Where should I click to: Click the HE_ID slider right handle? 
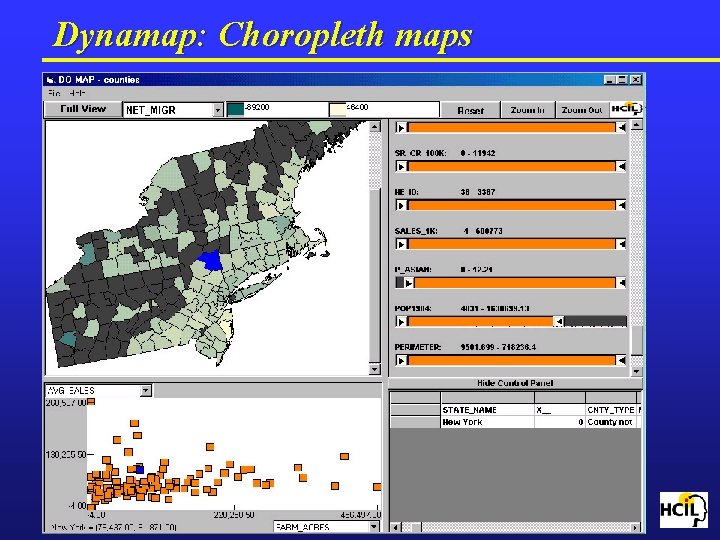click(621, 205)
